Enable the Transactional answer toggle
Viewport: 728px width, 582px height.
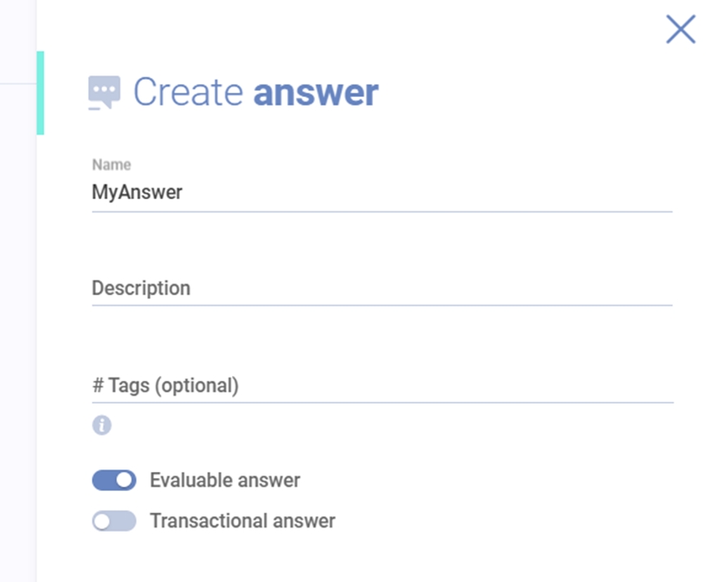[114, 521]
